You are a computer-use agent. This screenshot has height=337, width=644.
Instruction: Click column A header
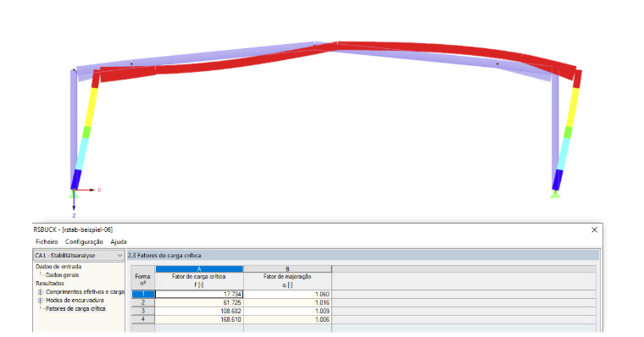coord(199,269)
